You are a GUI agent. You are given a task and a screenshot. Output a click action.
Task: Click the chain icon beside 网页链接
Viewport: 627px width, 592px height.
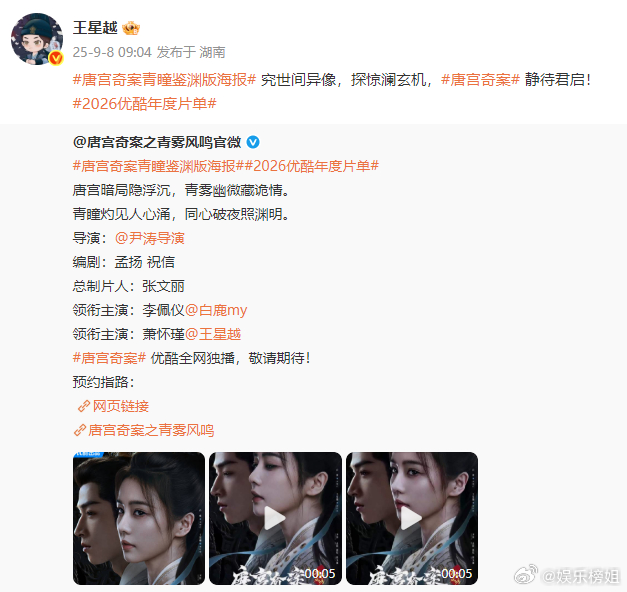tap(84, 406)
